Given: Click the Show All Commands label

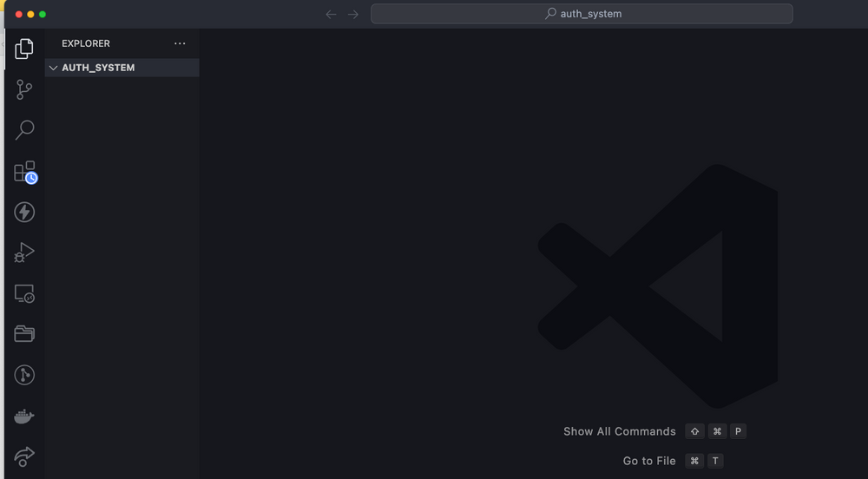Looking at the screenshot, I should tap(619, 431).
